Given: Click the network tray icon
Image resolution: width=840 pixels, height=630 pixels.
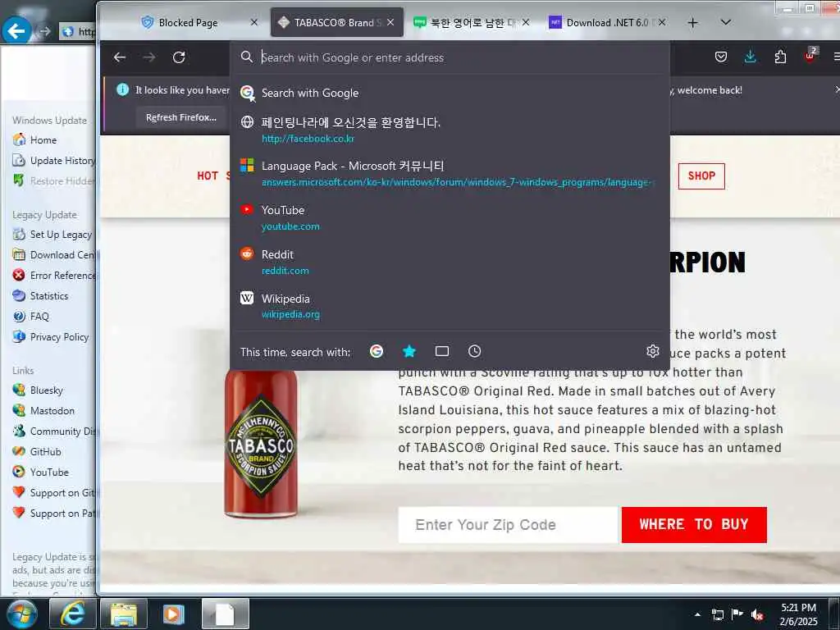Looking at the screenshot, I should 717,615.
